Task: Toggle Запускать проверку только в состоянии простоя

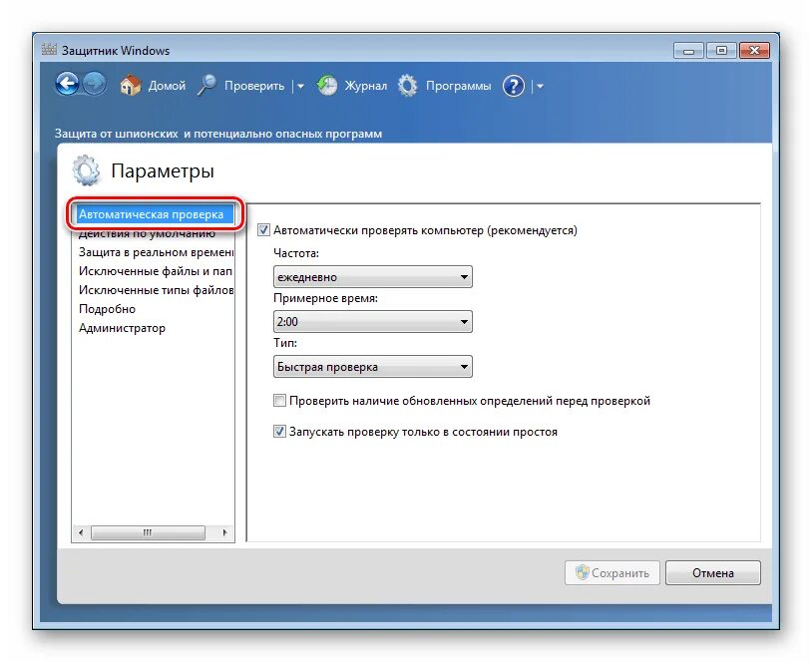Action: (x=279, y=431)
